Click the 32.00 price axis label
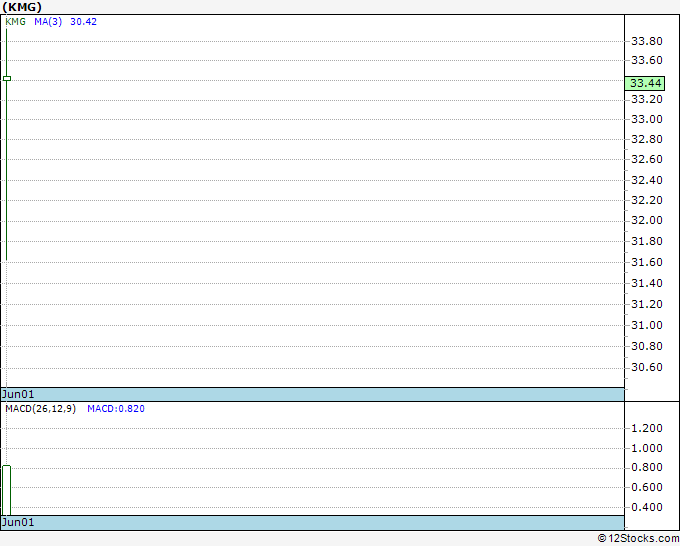 pyautogui.click(x=647, y=220)
